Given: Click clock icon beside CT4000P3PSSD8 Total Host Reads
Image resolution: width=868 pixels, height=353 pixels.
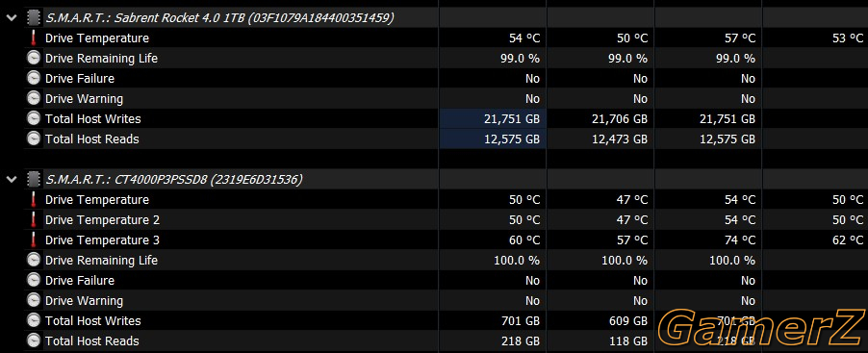Looking at the screenshot, I should click(x=34, y=340).
